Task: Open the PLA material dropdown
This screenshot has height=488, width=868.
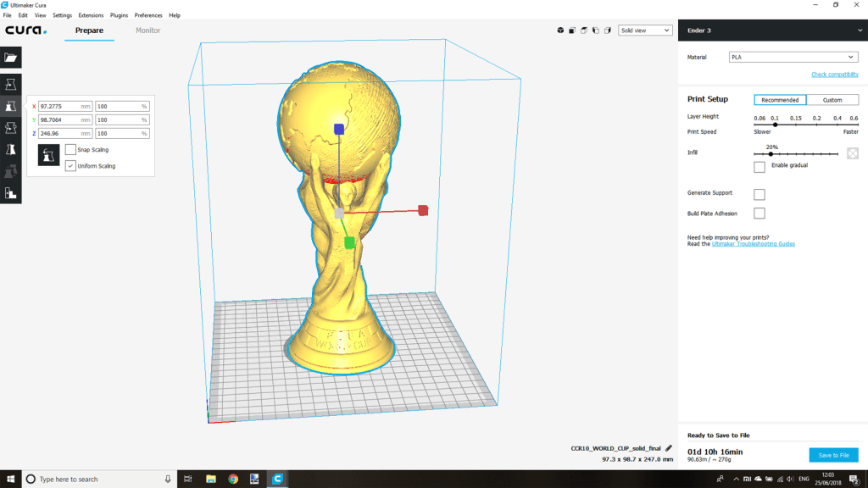Action: point(793,57)
